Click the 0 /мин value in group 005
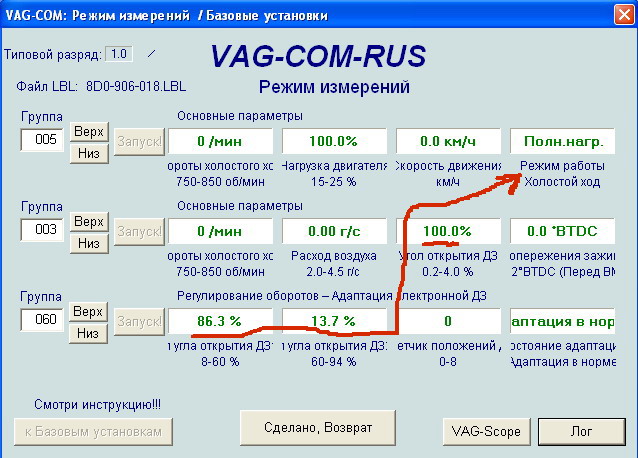This screenshot has width=638, height=458. click(220, 141)
